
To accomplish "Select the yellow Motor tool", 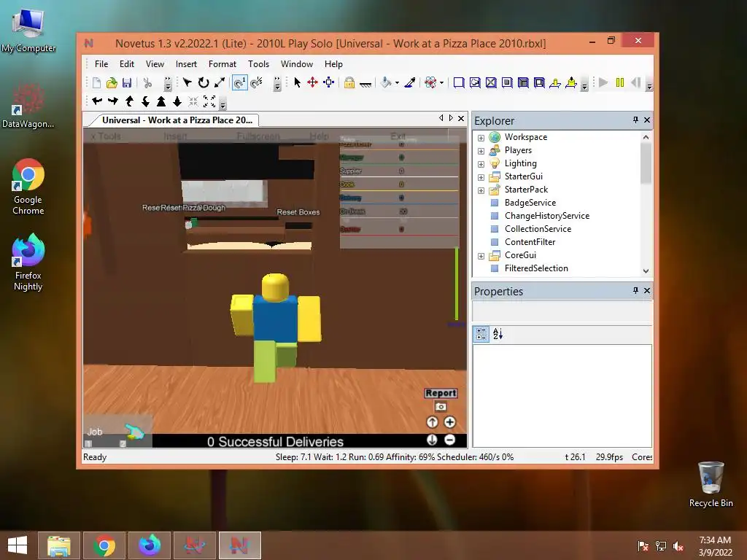I will (571, 83).
